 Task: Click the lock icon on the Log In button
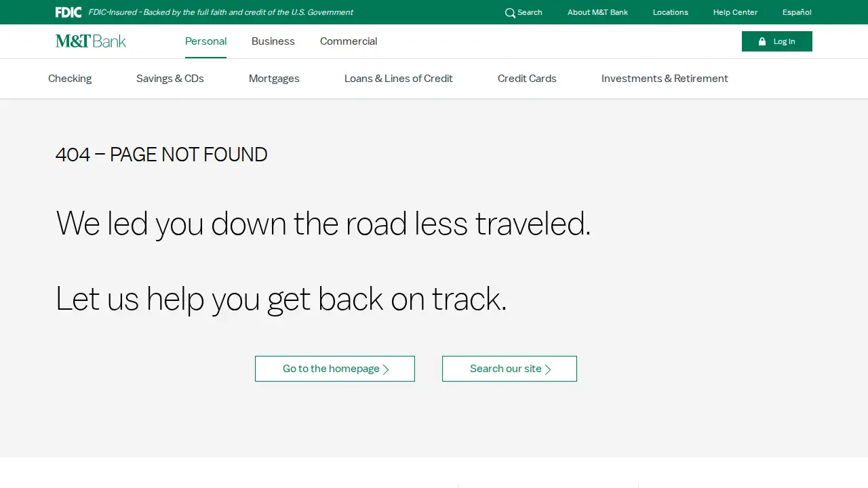point(762,41)
